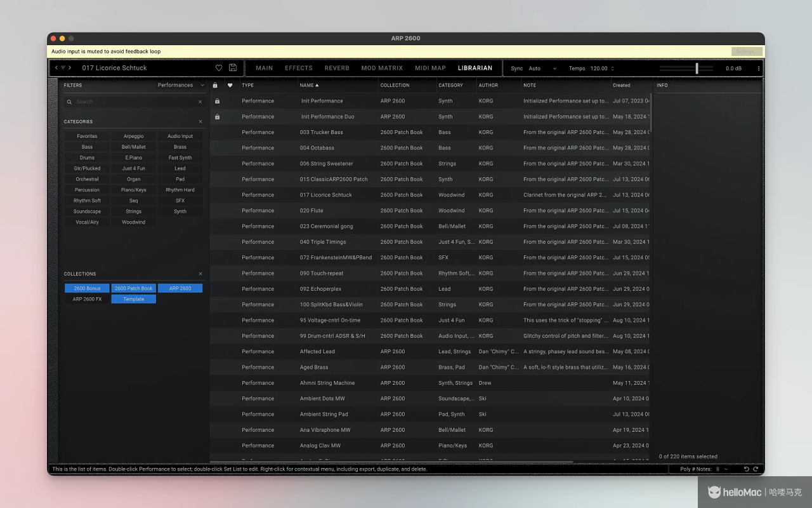Open the Poly # Notes dropdown
The height and width of the screenshot is (508, 812).
tap(722, 469)
